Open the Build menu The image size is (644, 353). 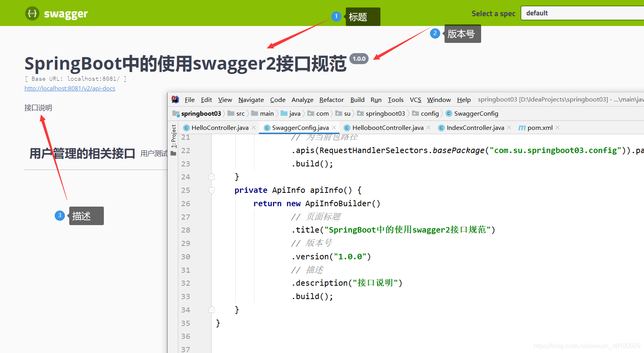(357, 100)
